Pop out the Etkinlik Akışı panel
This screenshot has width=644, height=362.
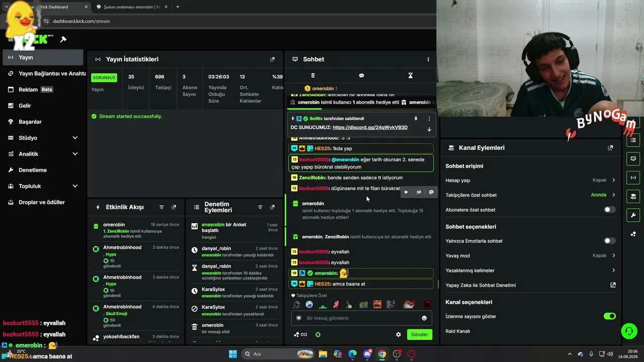(x=174, y=207)
